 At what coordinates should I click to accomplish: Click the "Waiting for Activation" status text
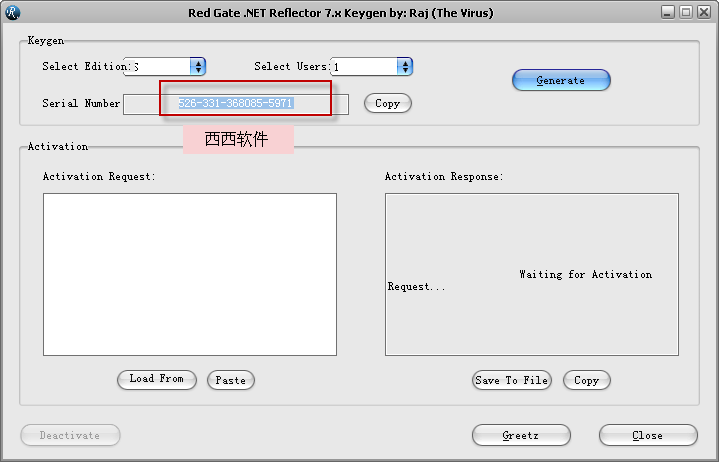[x=586, y=275]
